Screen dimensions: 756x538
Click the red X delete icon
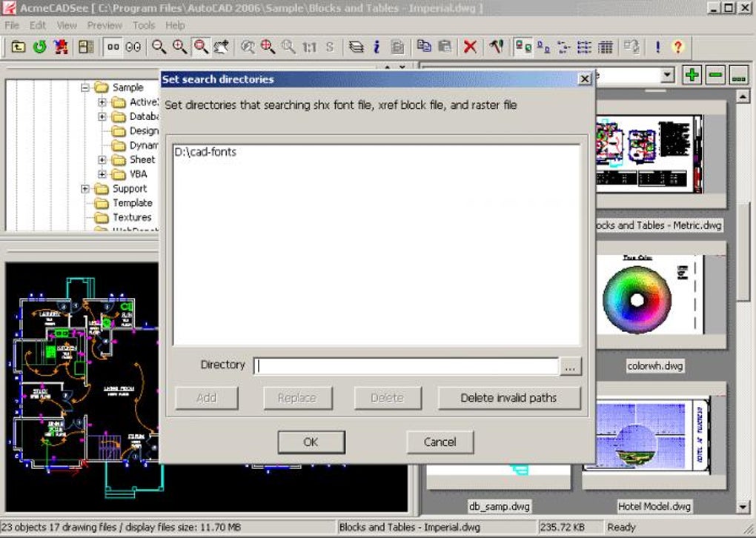click(470, 47)
